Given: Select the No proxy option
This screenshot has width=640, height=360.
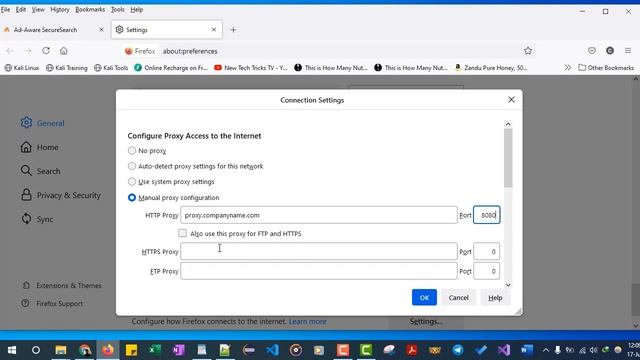Looking at the screenshot, I should 132,151.
